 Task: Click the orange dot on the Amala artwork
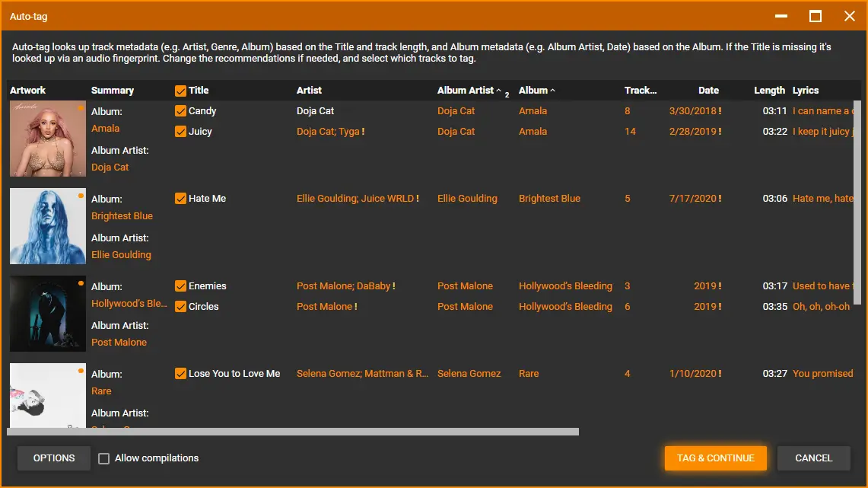tap(81, 109)
